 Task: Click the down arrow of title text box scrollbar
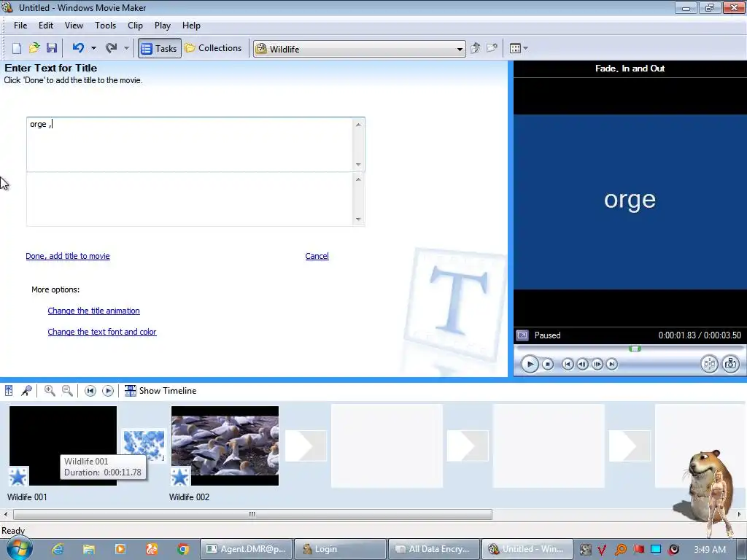[358, 165]
